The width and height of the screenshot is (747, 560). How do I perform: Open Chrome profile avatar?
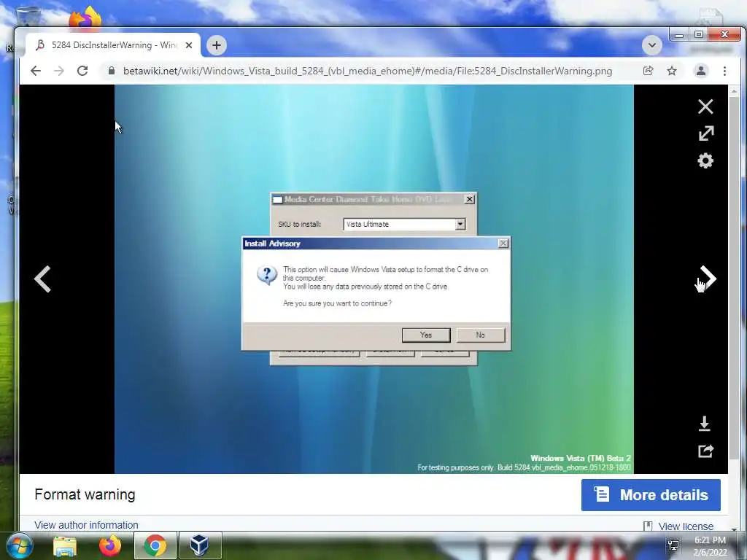tap(701, 71)
